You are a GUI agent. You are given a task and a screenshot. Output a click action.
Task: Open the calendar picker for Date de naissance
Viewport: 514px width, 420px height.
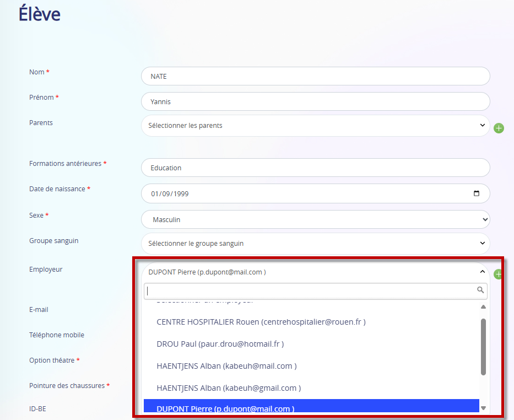pyautogui.click(x=477, y=193)
